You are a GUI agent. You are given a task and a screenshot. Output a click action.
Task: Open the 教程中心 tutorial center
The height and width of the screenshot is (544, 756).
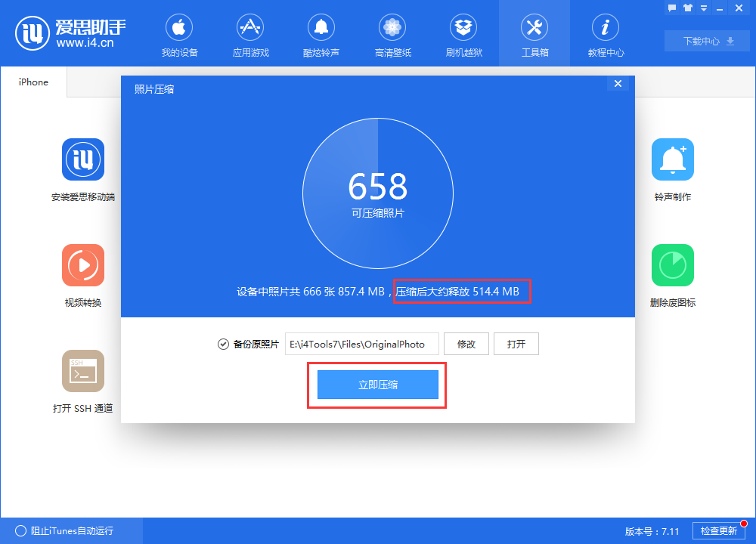[606, 34]
